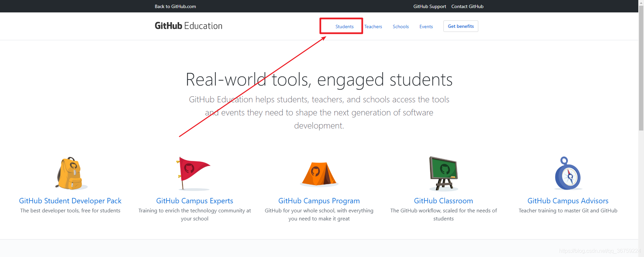Image resolution: width=644 pixels, height=257 pixels.
Task: Click the Get benefits button
Action: 461,26
